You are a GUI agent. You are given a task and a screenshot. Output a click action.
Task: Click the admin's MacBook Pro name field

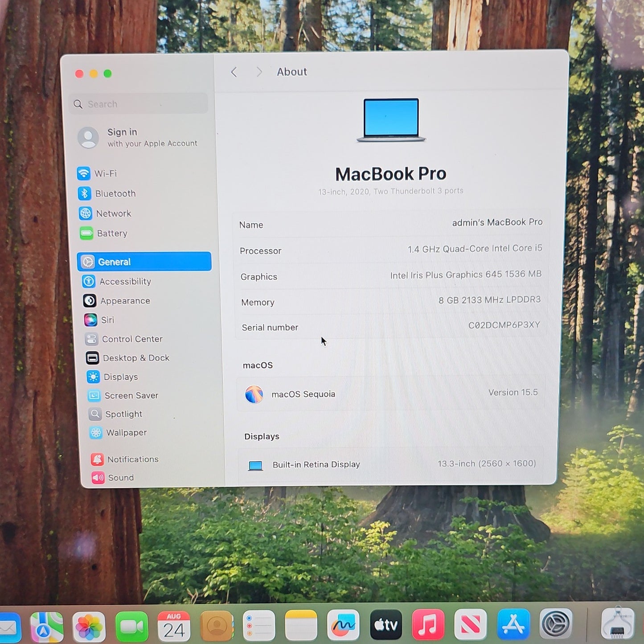(391, 224)
